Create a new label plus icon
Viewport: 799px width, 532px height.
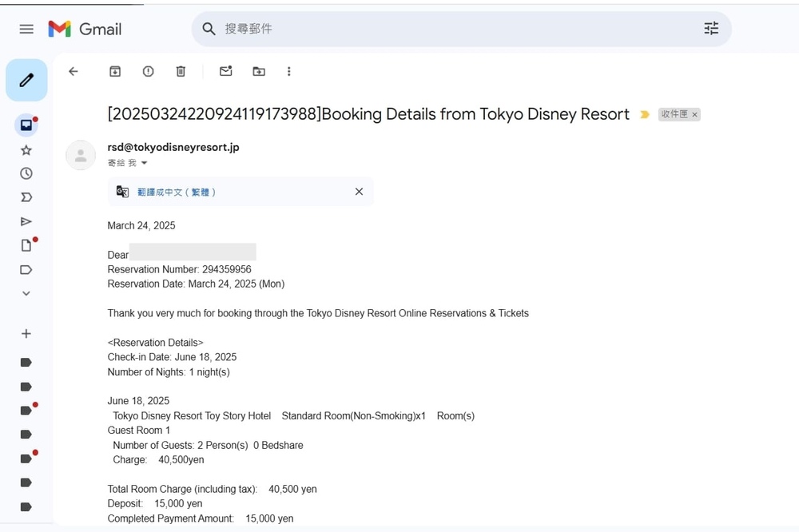26,334
